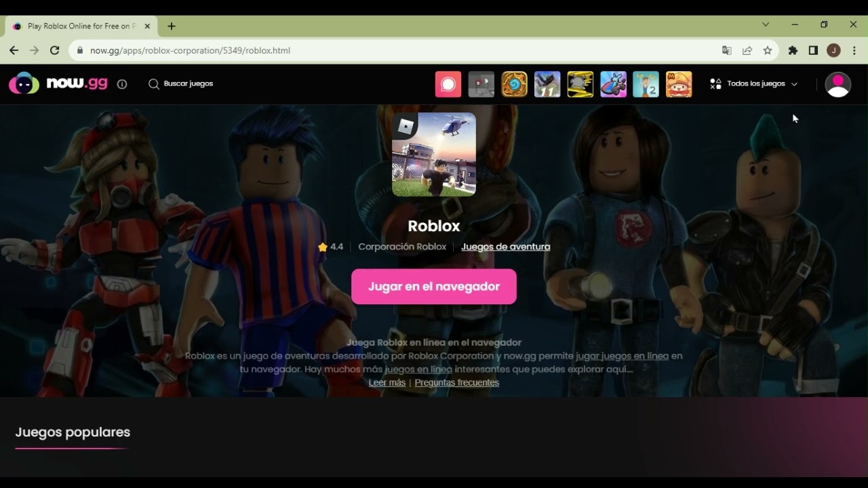Open the Juegos de aventura category link
Viewport: 868px width, 488px height.
(x=506, y=247)
